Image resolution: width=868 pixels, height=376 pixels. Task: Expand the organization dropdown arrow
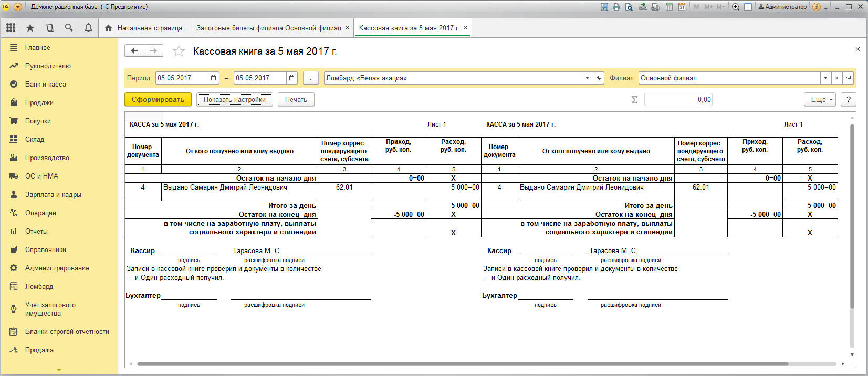tap(587, 78)
